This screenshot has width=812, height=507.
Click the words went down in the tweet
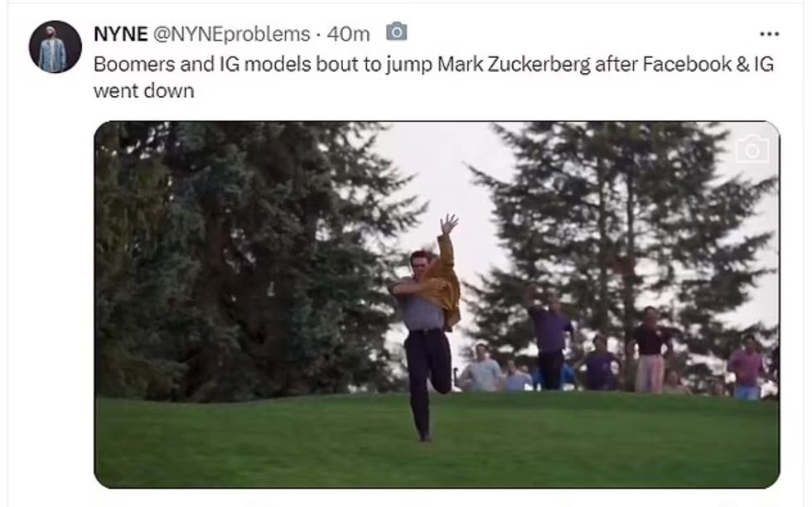[x=144, y=91]
